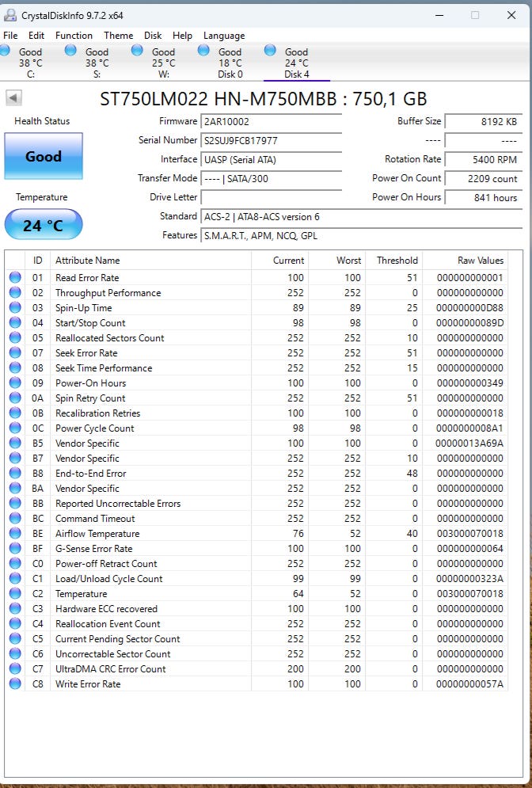Screen dimensions: 532x788
Task: Open the Language menu
Action: [224, 36]
